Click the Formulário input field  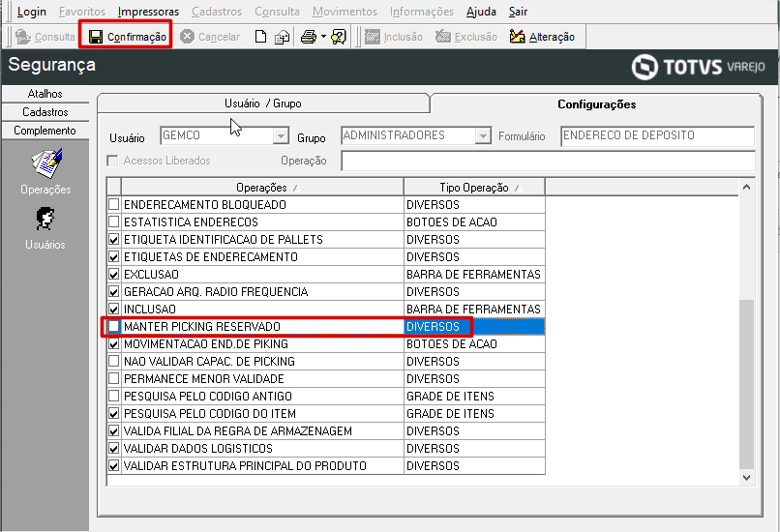pyautogui.click(x=658, y=135)
